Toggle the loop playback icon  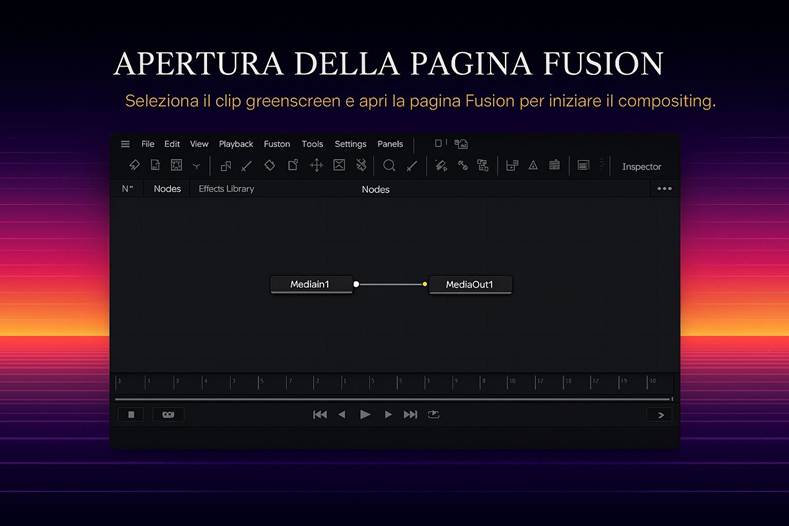tap(433, 415)
